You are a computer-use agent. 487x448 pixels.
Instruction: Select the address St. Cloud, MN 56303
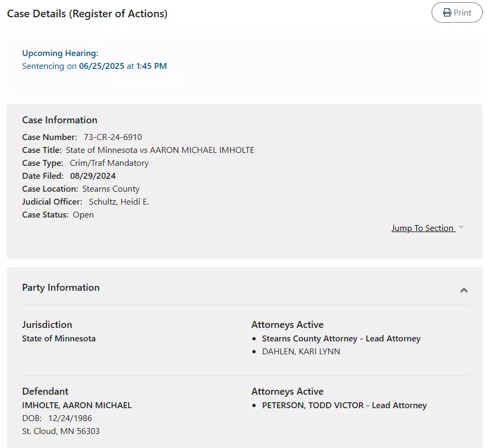pyautogui.click(x=61, y=431)
